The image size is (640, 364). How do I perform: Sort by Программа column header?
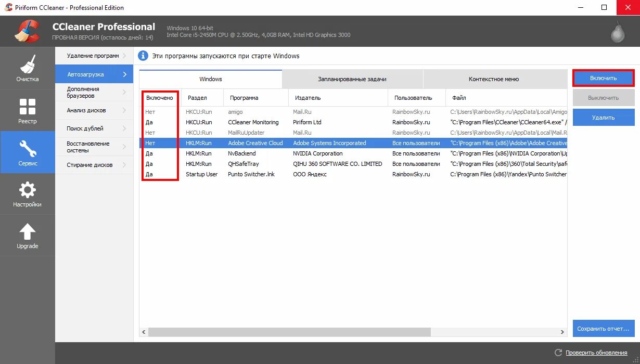(x=255, y=98)
